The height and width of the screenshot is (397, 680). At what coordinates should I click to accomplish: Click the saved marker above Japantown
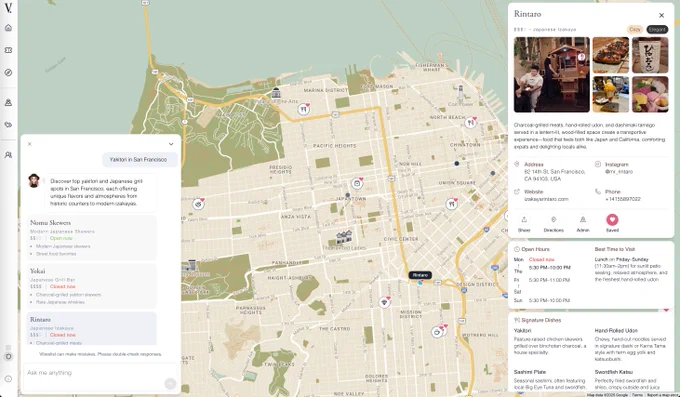click(357, 184)
